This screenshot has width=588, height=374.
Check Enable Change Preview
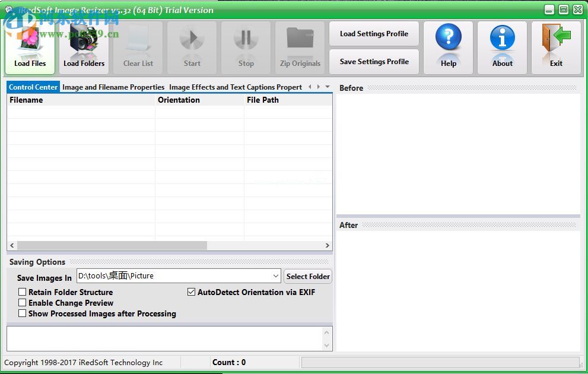tap(23, 303)
